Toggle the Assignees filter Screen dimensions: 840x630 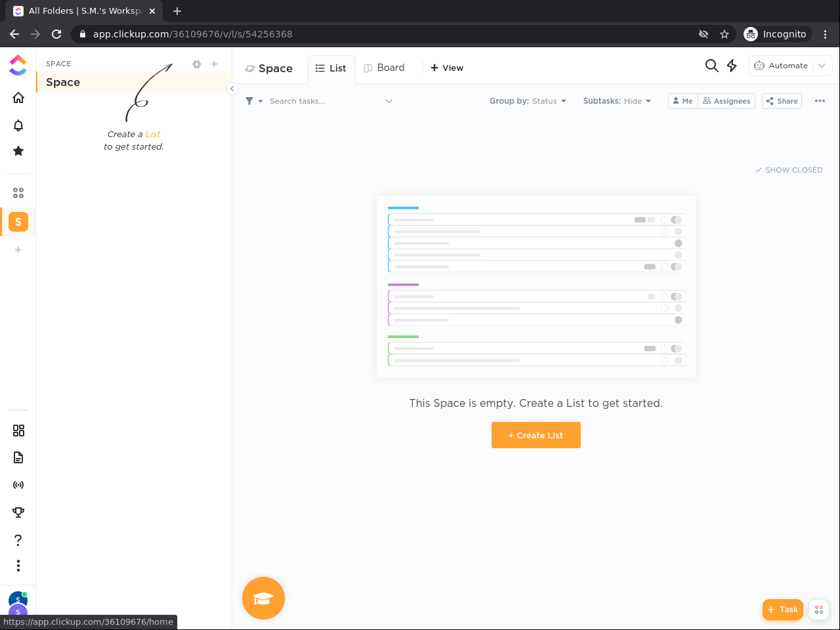coord(726,101)
